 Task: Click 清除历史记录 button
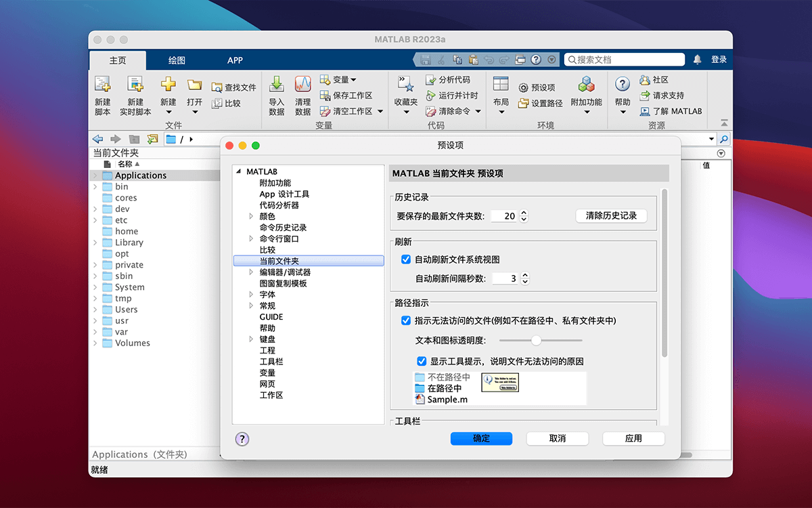point(612,216)
